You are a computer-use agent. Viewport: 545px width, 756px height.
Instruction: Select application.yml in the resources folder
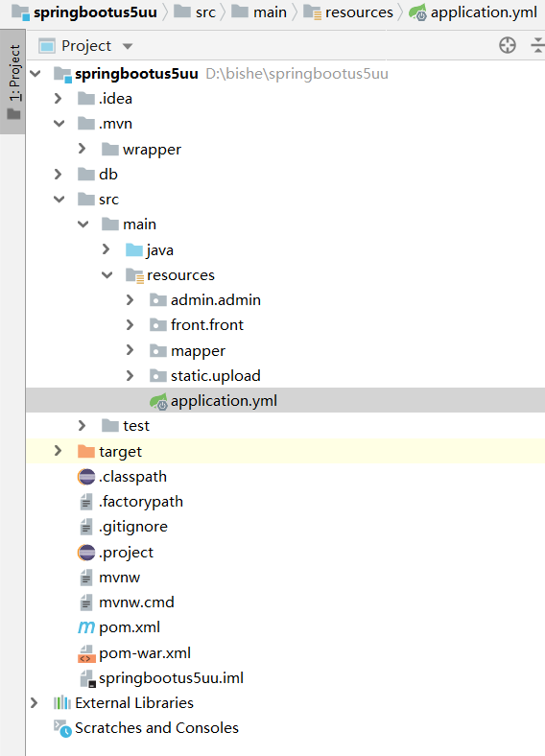coord(224,401)
